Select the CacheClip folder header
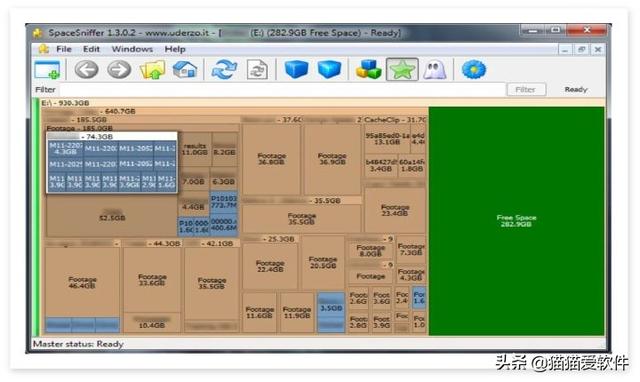Screen dimensions: 640x382 coord(394,120)
